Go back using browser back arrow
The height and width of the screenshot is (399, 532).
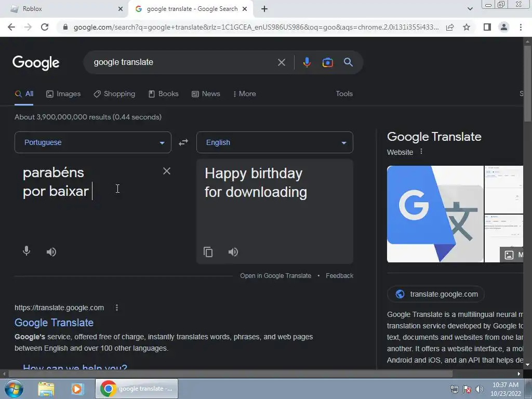[x=11, y=27]
